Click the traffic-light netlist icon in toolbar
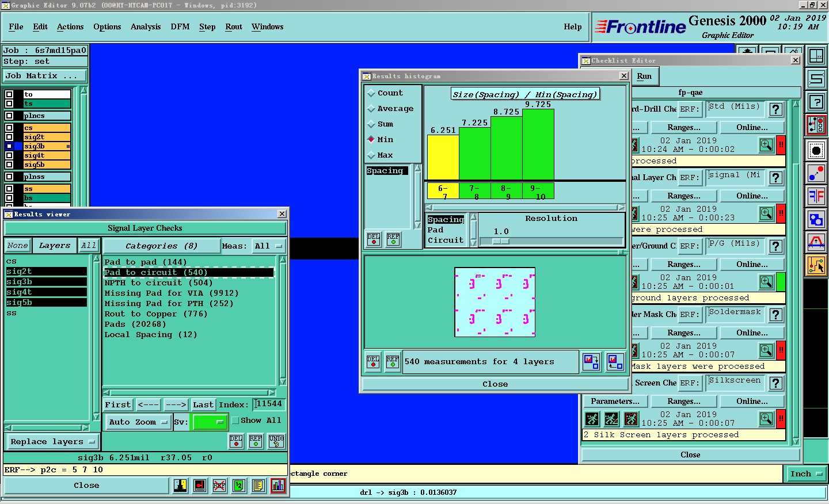This screenshot has width=829, height=504. click(x=816, y=124)
